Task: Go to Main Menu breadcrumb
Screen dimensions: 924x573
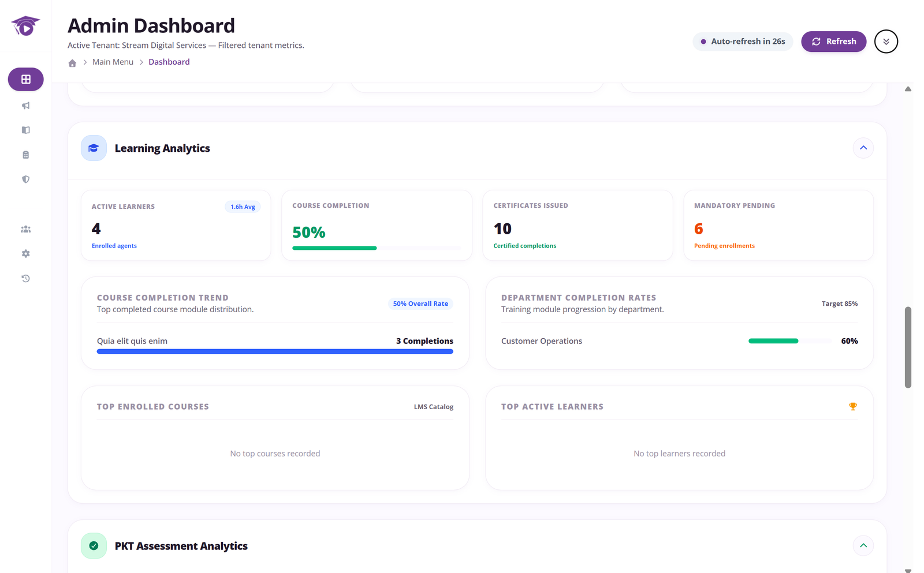Action: coord(113,62)
